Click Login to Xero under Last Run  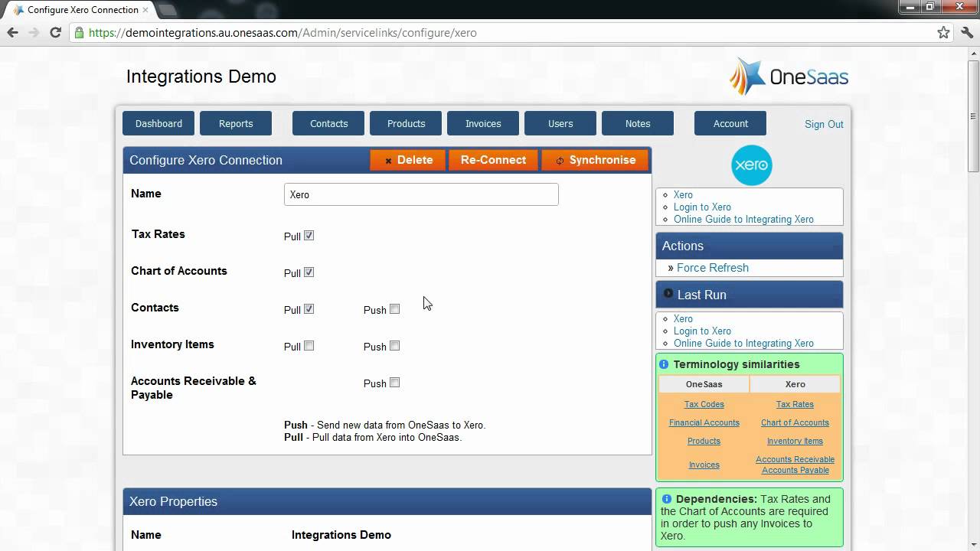point(702,331)
